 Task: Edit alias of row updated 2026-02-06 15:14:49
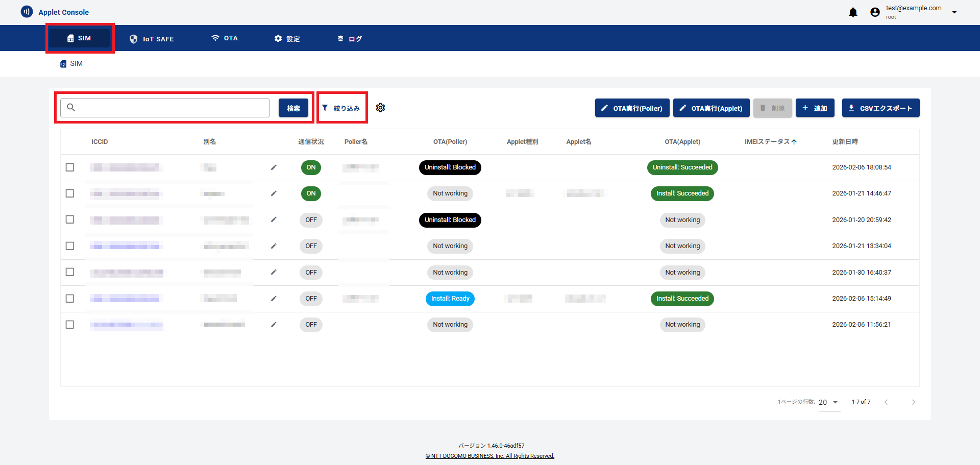coord(274,299)
